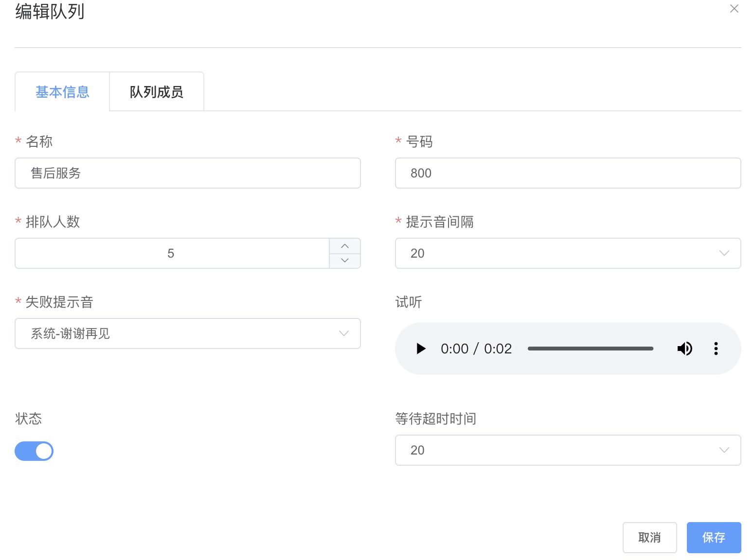Focus the 名称 input field
This screenshot has width=754, height=560.
187,173
